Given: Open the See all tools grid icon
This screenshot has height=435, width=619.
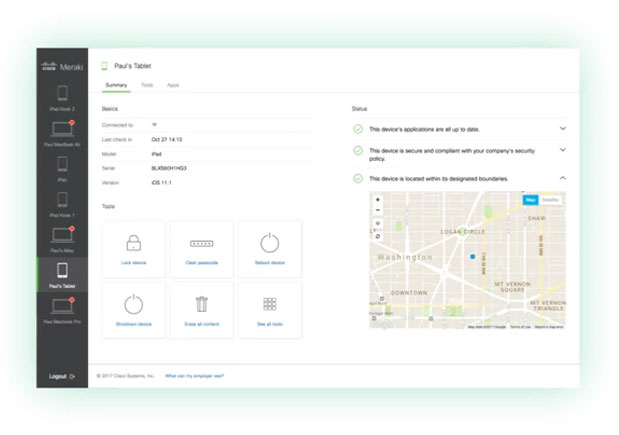Looking at the screenshot, I should click(x=269, y=304).
